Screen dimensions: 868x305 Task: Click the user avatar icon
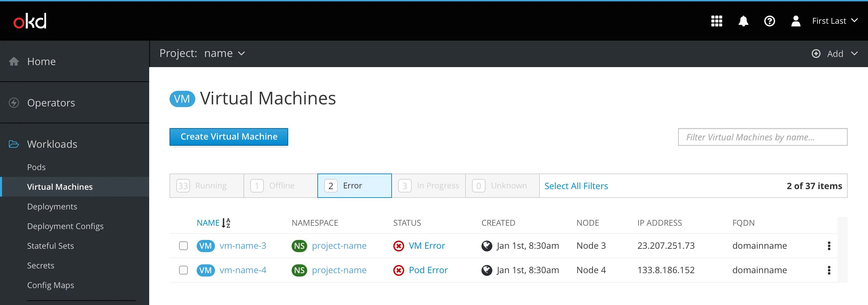(x=796, y=21)
